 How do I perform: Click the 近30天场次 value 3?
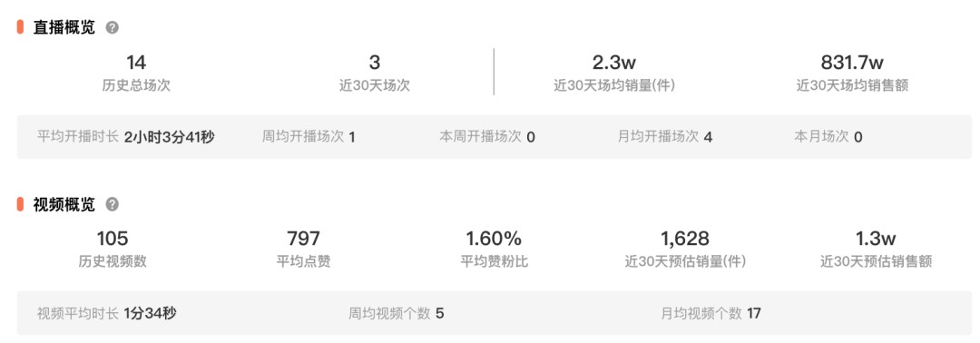(375, 63)
